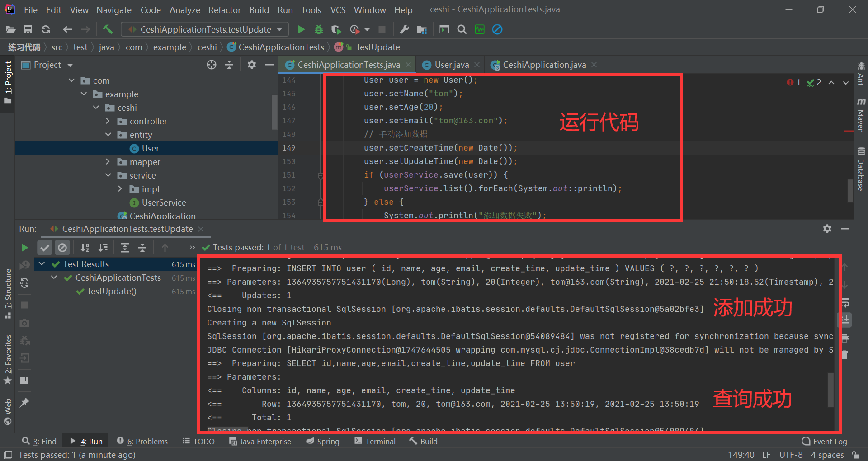Open the VCS menu
This screenshot has width=868, height=461.
click(338, 9)
